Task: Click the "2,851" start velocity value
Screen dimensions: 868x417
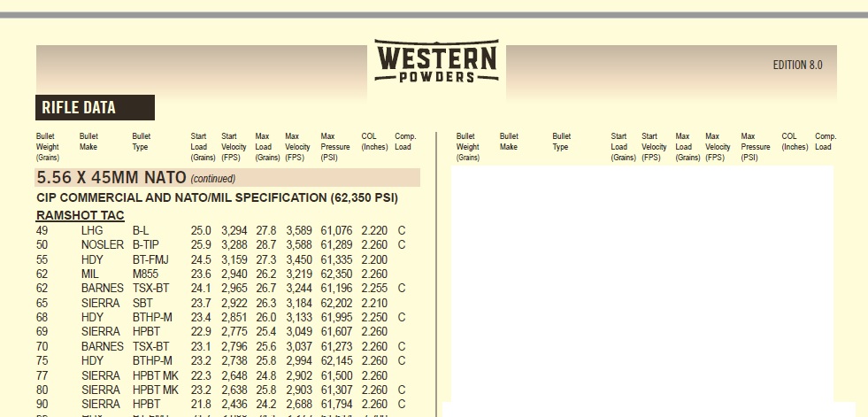Action: click(x=234, y=317)
